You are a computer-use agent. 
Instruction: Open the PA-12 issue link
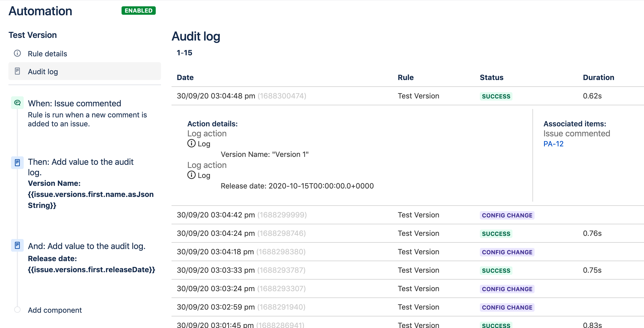(x=553, y=144)
